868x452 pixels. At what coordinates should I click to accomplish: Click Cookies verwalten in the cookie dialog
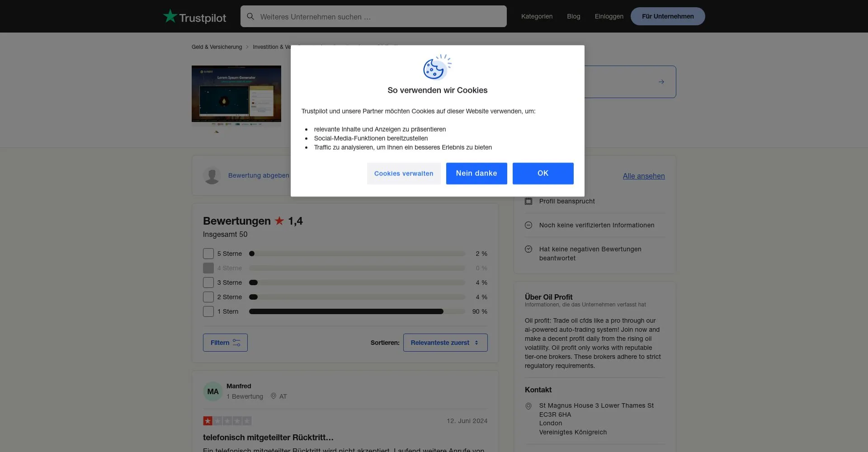pyautogui.click(x=404, y=174)
